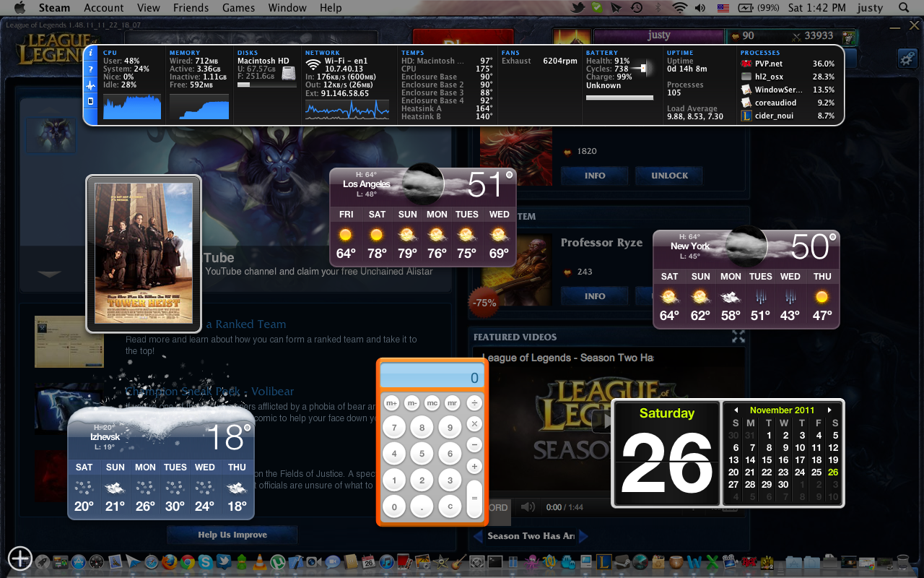Mute the featured video speaker icon
Screen dimensions: 924x578
click(x=528, y=507)
